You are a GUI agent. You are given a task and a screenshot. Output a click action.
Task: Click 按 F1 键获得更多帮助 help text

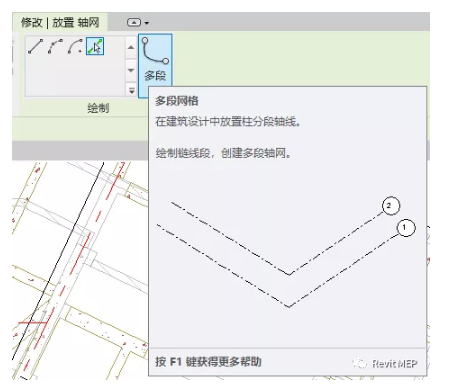point(208,362)
